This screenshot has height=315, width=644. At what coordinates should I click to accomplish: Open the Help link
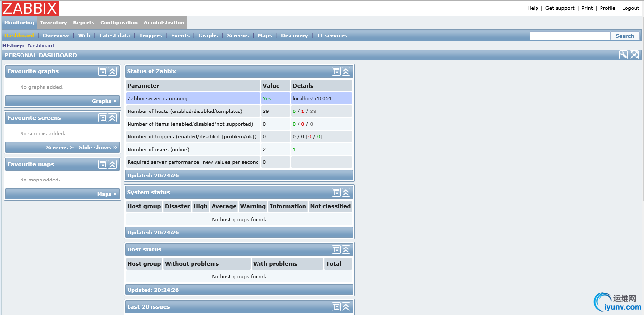click(533, 8)
